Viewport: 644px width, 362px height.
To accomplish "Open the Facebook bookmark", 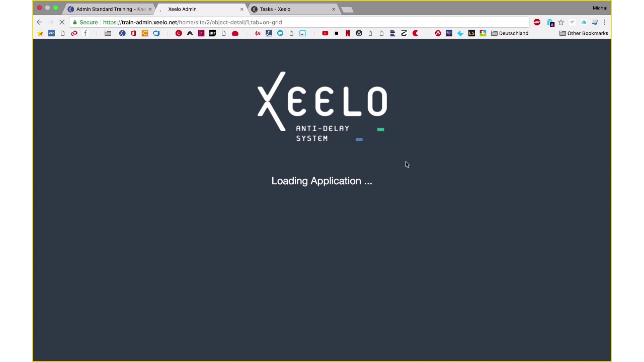I will click(x=85, y=33).
